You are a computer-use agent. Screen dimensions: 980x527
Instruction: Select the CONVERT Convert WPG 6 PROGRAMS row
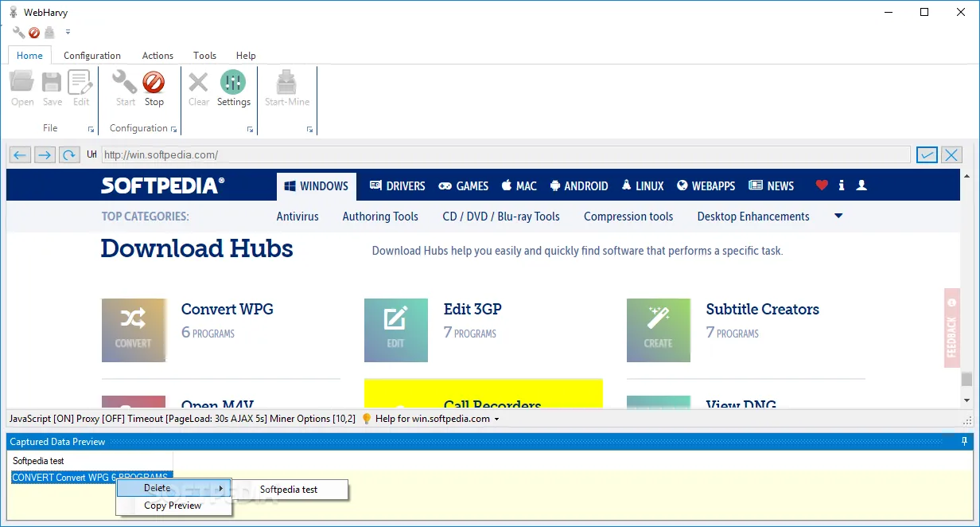coord(90,477)
